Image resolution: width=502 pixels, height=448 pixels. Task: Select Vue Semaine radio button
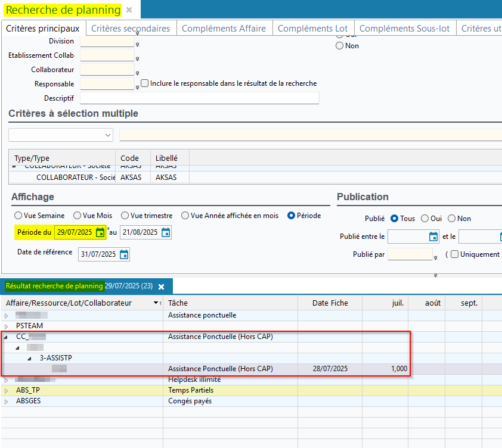[18, 216]
